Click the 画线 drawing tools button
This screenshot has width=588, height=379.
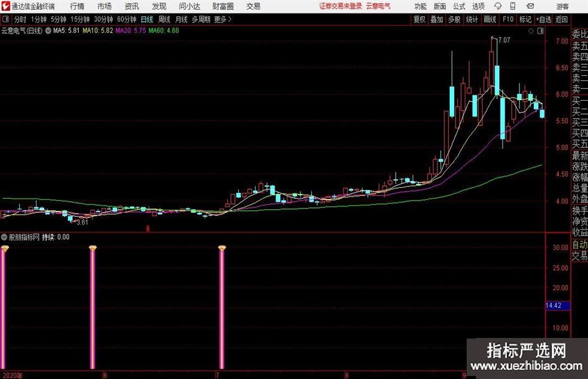(490, 19)
